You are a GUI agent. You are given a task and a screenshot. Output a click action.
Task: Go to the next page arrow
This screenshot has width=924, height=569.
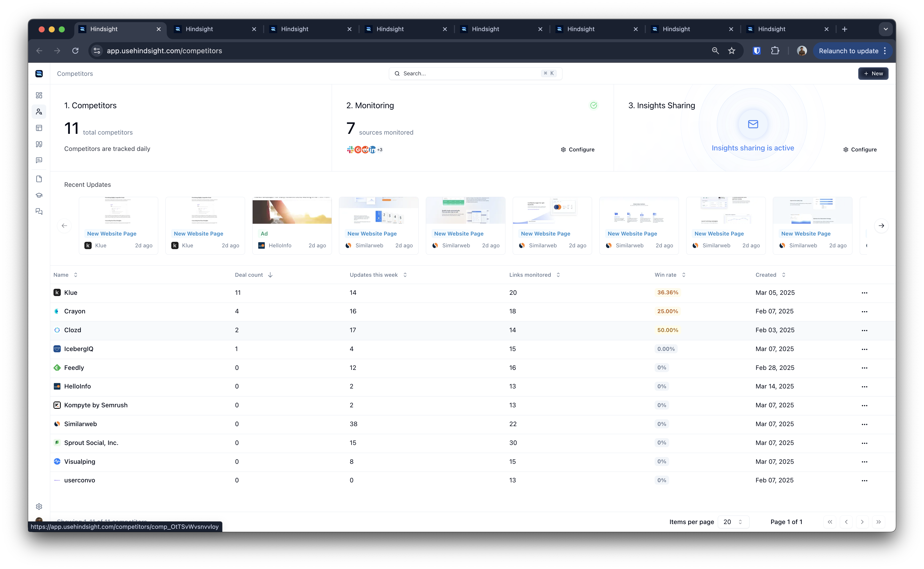[862, 522]
